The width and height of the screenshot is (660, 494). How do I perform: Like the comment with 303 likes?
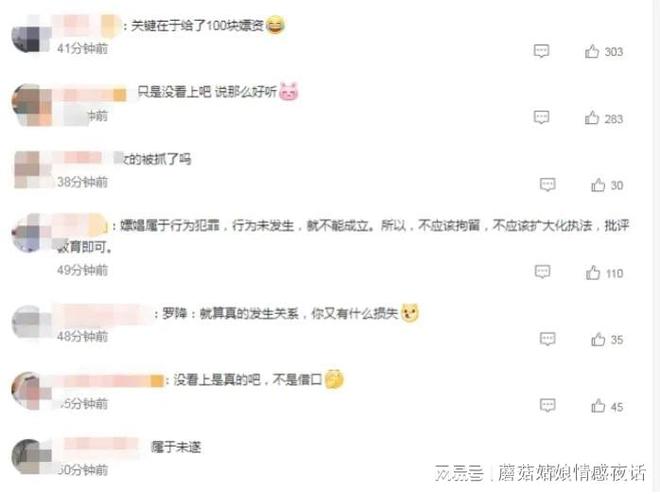592,51
